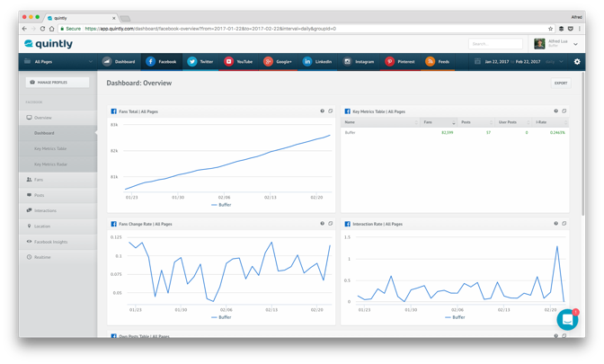Sort table by User Posts column
Viewport: 604px width, 364px height.
coord(513,122)
